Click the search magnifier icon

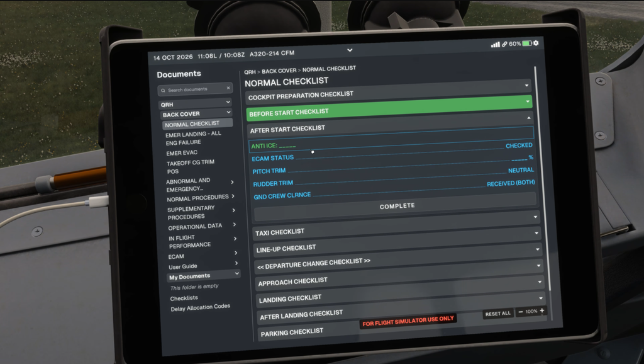click(163, 90)
